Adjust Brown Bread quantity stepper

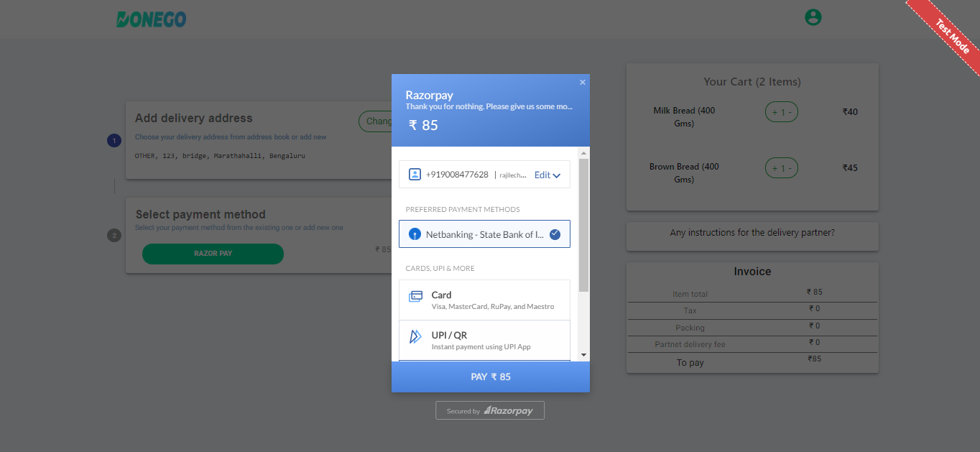782,168
